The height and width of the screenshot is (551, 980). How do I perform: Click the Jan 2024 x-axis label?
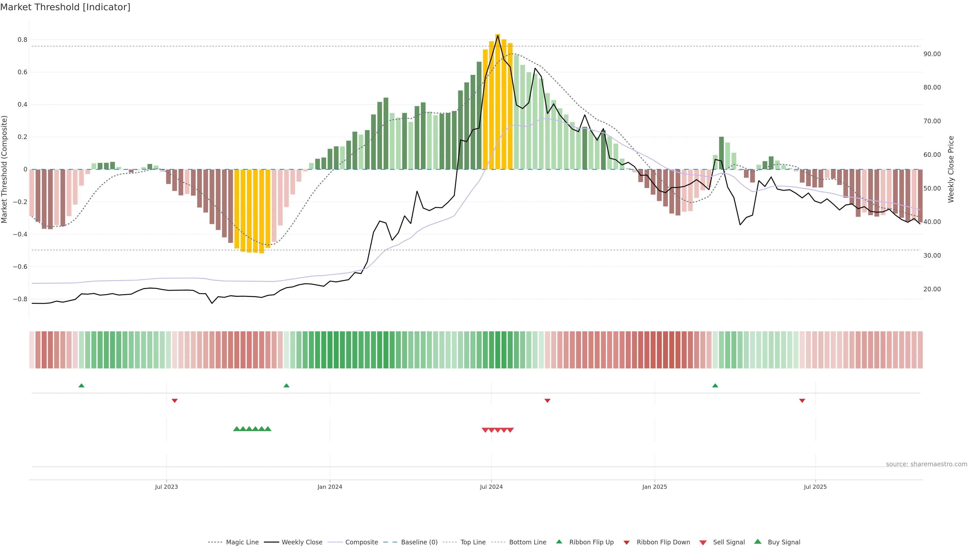click(330, 487)
